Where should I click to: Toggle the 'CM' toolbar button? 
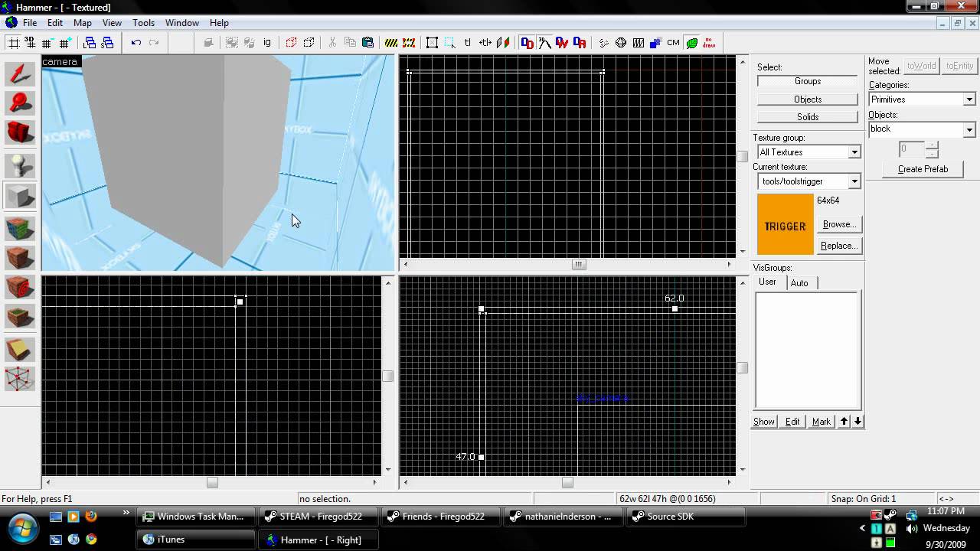(674, 43)
